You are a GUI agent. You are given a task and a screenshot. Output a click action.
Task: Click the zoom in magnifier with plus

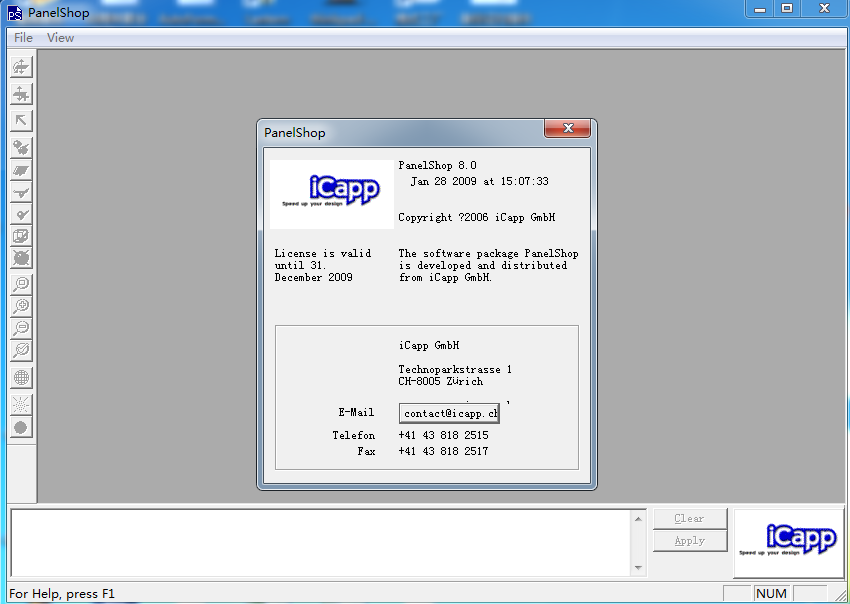point(21,306)
